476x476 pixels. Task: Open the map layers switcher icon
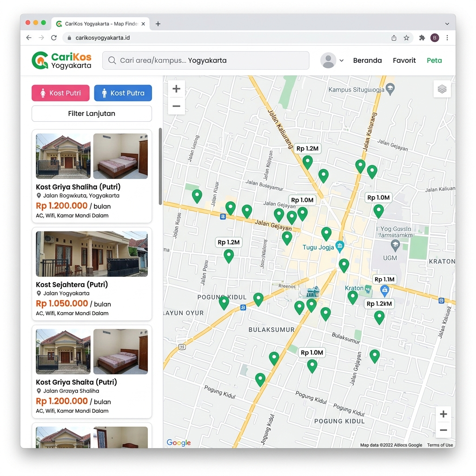pyautogui.click(x=442, y=89)
